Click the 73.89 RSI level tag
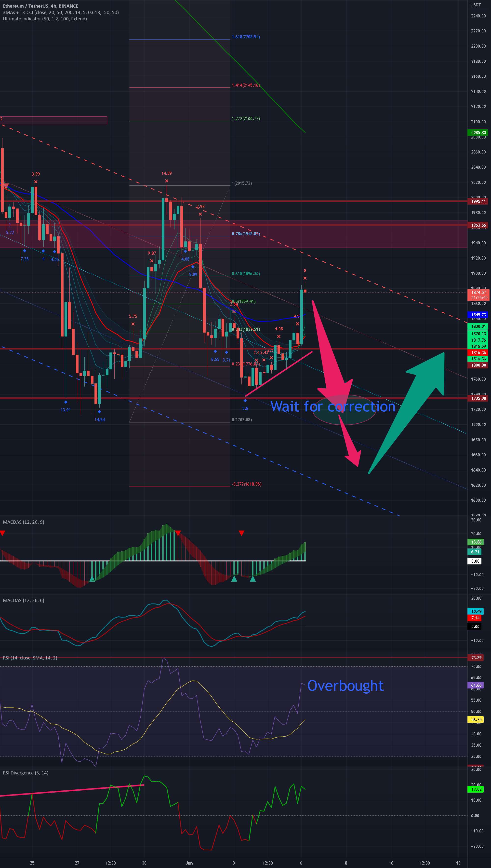The width and height of the screenshot is (491, 868). pos(476,658)
